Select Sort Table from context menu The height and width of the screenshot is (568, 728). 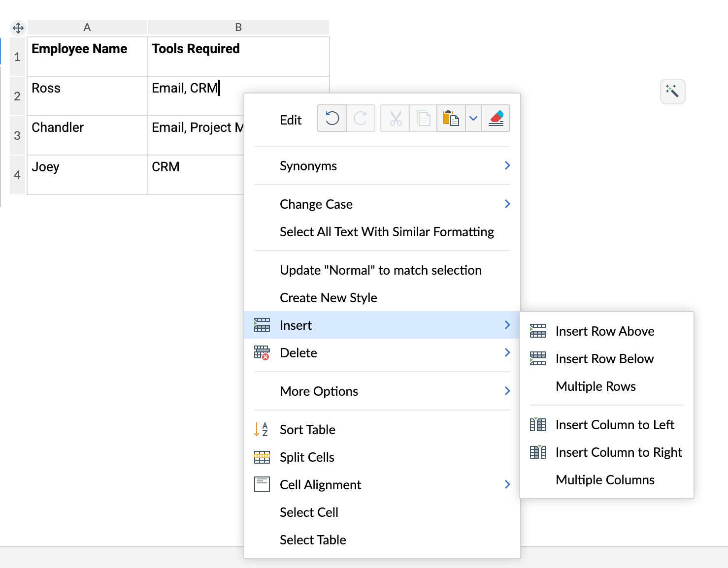(x=307, y=430)
